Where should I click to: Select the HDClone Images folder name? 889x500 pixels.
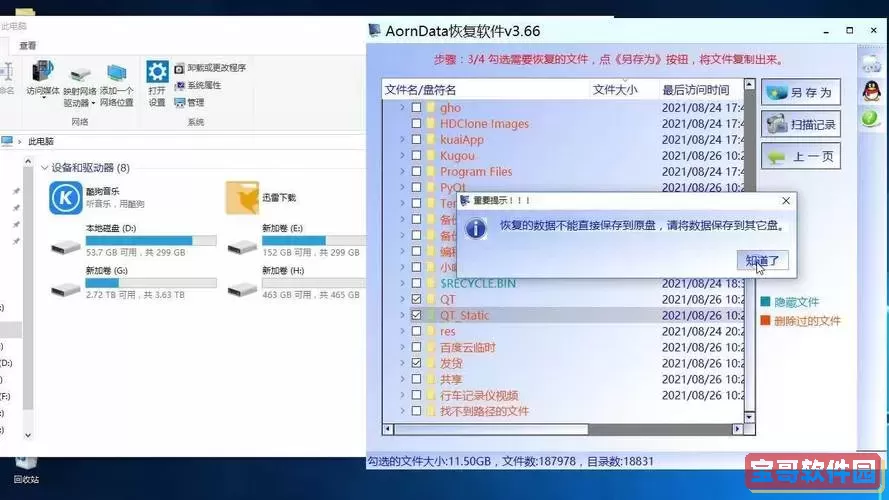click(x=484, y=124)
